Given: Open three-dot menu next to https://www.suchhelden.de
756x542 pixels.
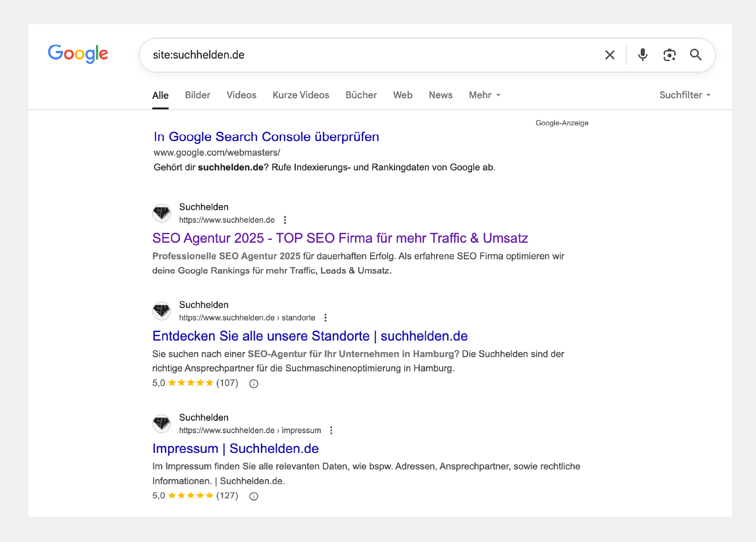Looking at the screenshot, I should click(x=285, y=220).
